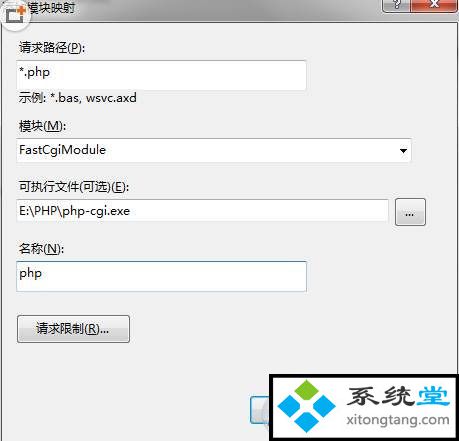Open the FastCgiModule combo box
The height and width of the screenshot is (441, 459).
pos(214,150)
